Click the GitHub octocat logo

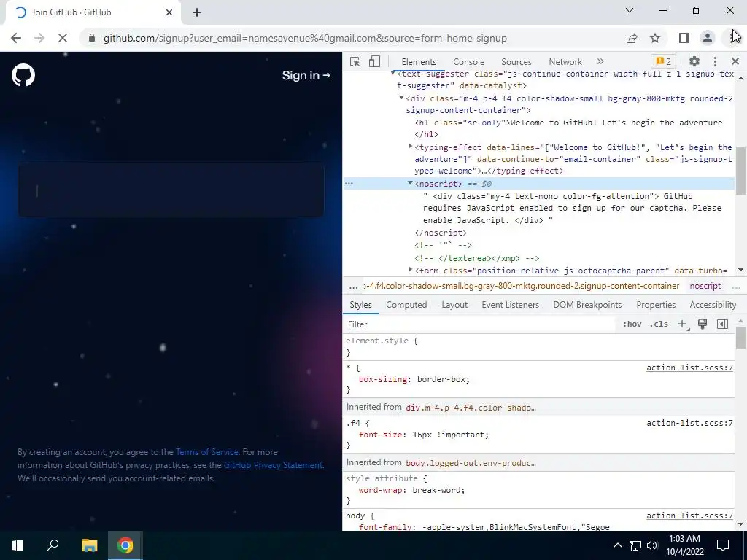click(23, 75)
